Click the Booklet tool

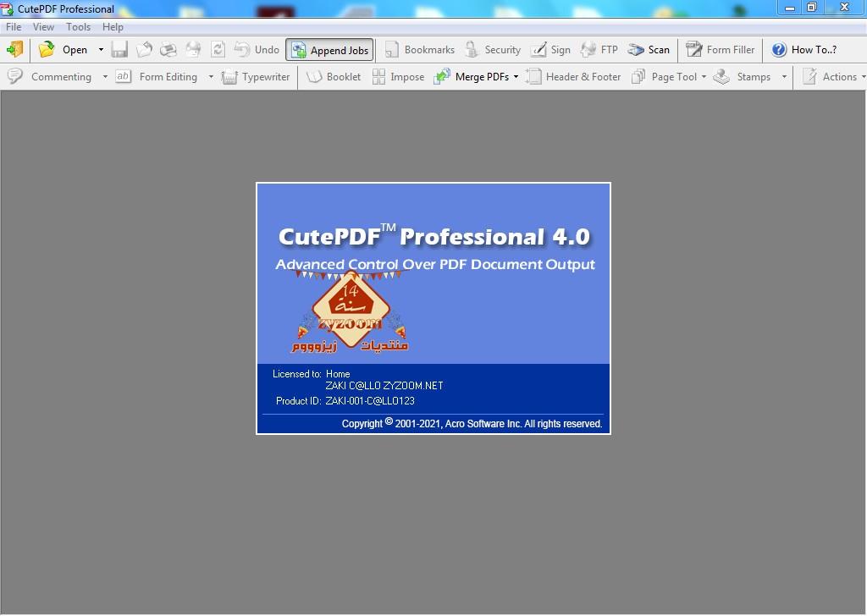(x=334, y=77)
